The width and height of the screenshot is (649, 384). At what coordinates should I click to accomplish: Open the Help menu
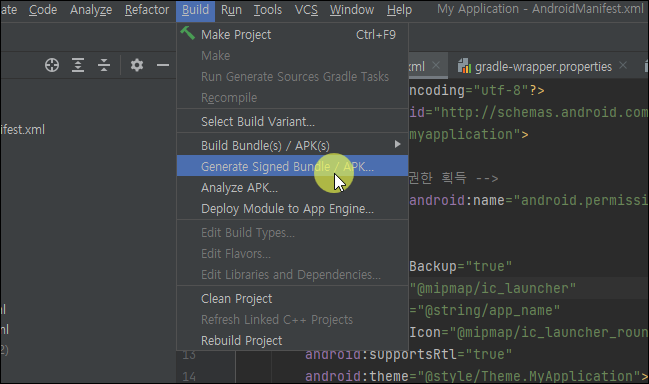[x=399, y=10]
